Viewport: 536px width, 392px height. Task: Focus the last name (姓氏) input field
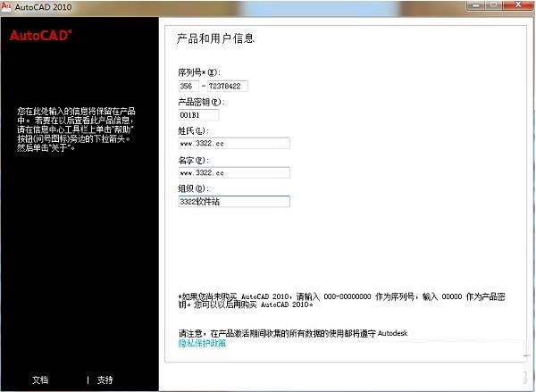point(234,143)
